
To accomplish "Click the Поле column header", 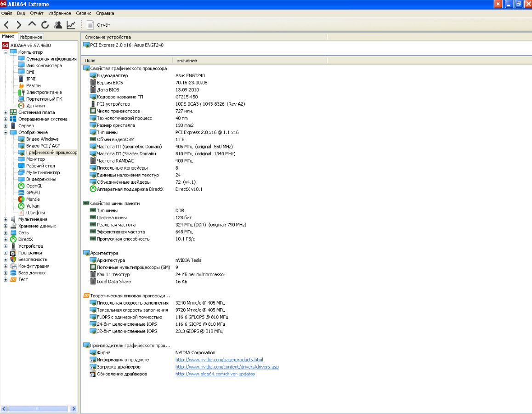I will pyautogui.click(x=127, y=60).
